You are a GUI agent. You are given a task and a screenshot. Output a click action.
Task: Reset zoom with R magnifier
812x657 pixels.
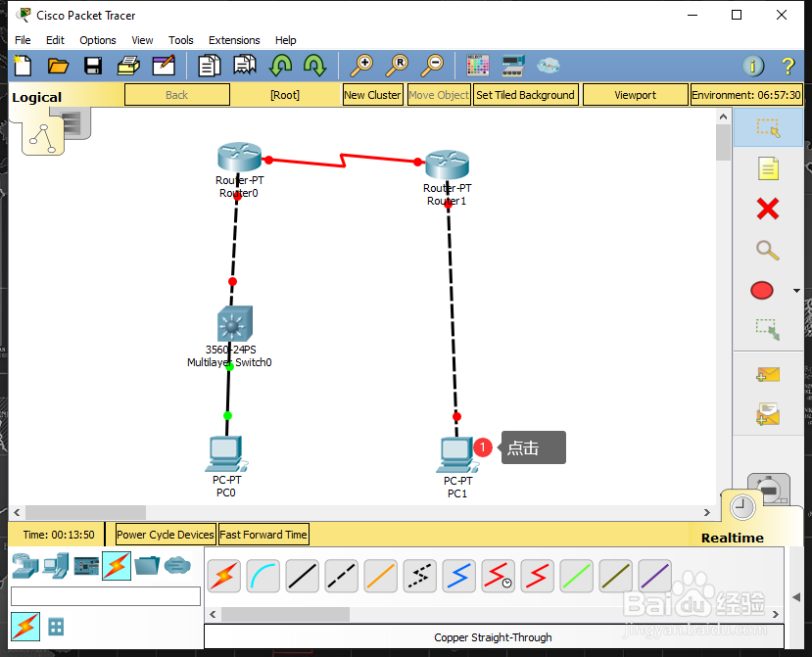click(x=397, y=66)
